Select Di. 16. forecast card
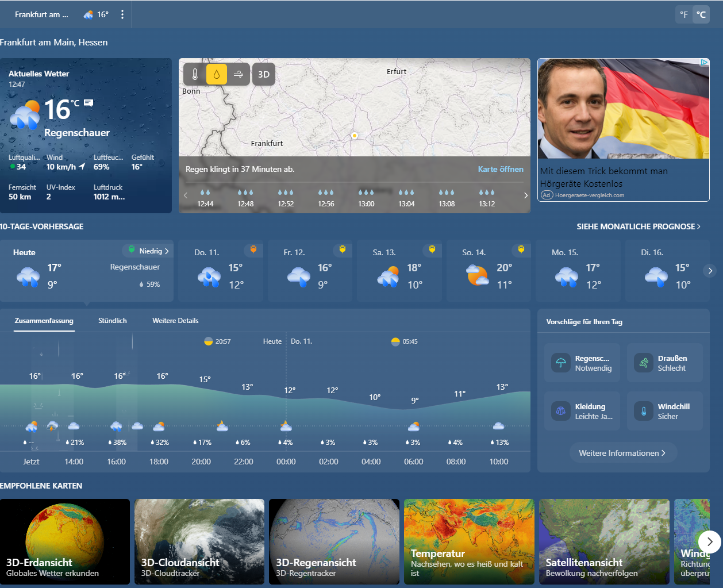Viewport: 723px width, 588px height. pos(667,271)
